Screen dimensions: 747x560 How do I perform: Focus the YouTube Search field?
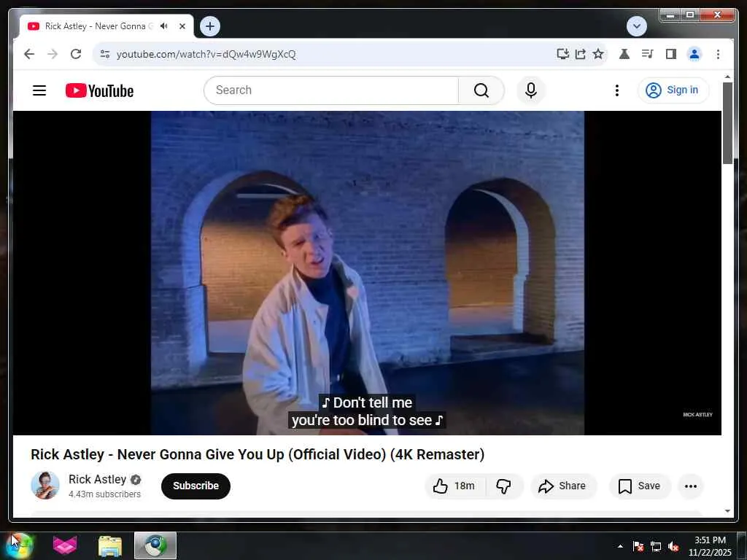coord(332,90)
